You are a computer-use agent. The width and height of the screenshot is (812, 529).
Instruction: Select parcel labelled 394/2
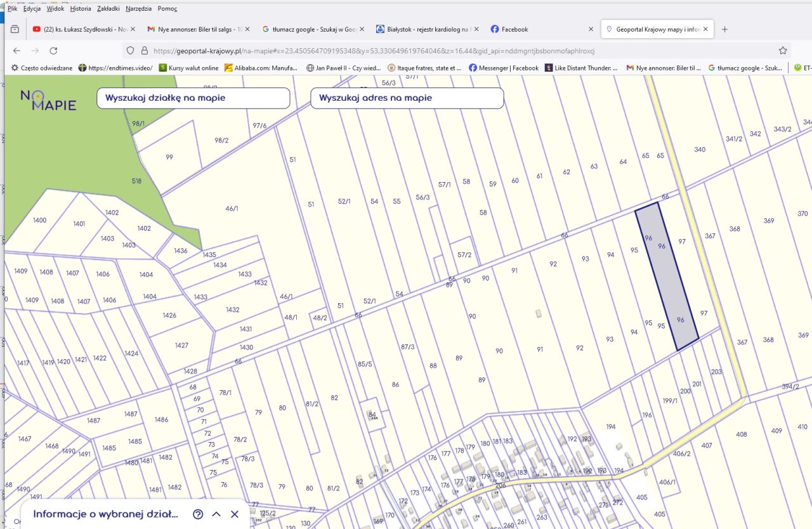(x=790, y=386)
